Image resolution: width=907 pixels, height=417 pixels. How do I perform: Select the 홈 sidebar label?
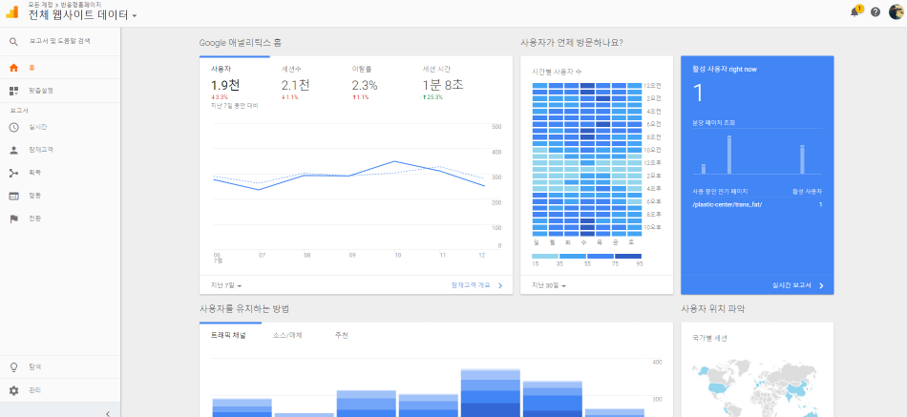click(x=32, y=68)
